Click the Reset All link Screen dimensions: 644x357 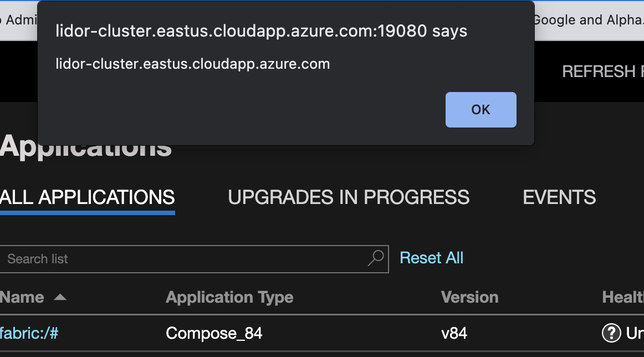431,258
